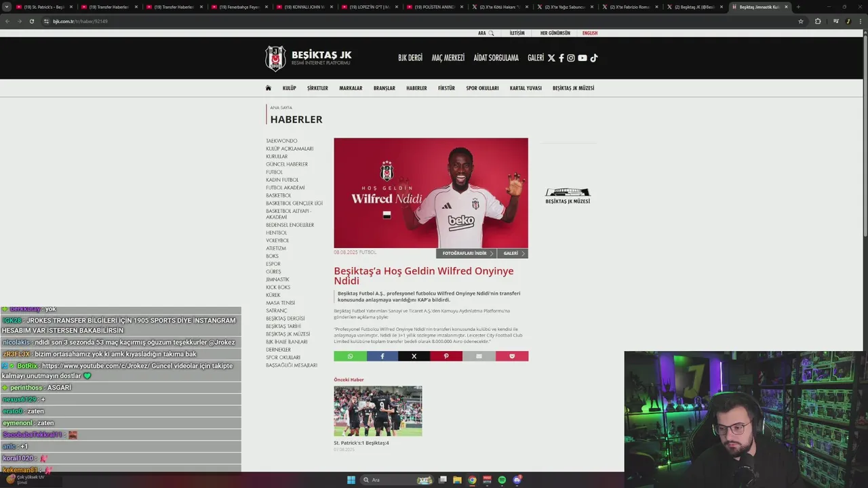Save article to Pocket icon
Image resolution: width=868 pixels, height=488 pixels.
pyautogui.click(x=512, y=357)
